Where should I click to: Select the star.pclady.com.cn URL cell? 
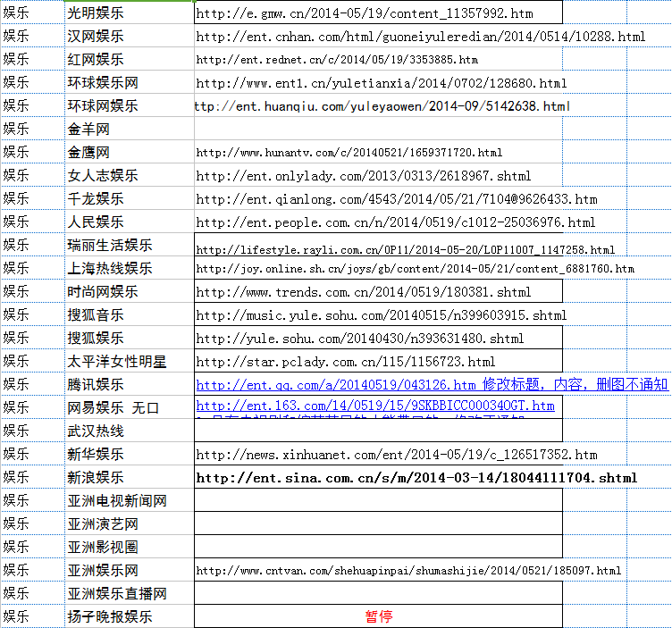[x=378, y=361]
